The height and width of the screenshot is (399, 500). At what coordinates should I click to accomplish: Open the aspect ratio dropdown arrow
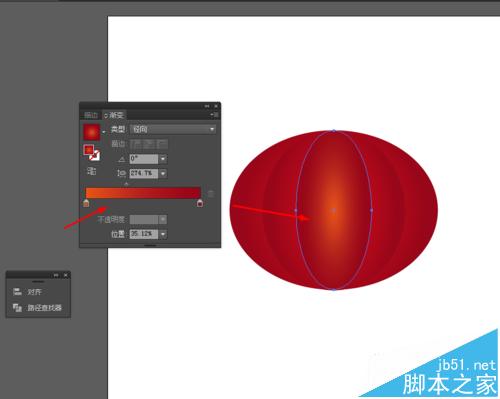point(163,173)
